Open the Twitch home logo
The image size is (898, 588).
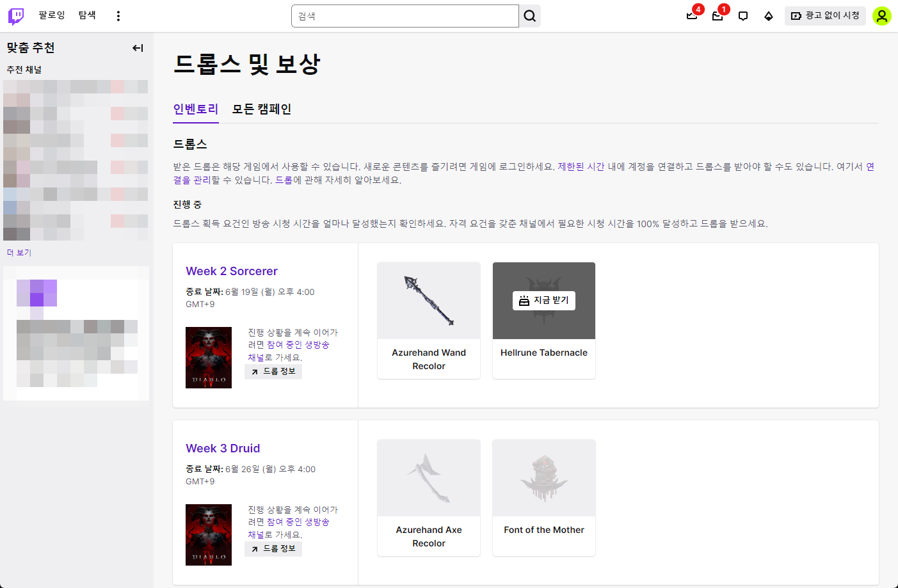[x=16, y=16]
